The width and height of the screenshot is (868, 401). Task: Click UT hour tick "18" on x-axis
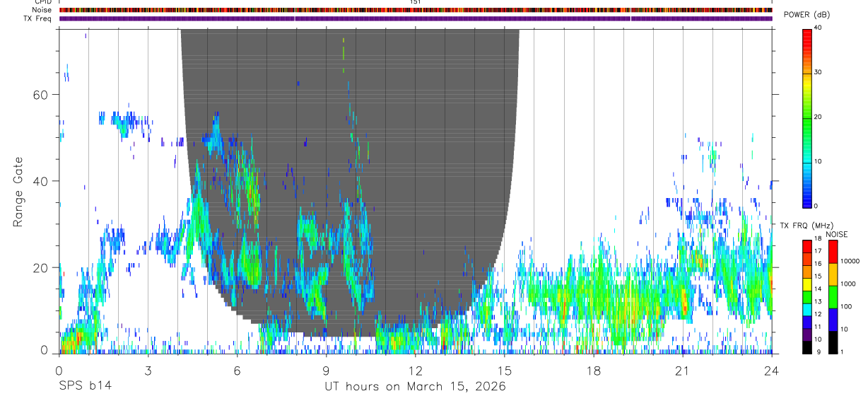(594, 371)
